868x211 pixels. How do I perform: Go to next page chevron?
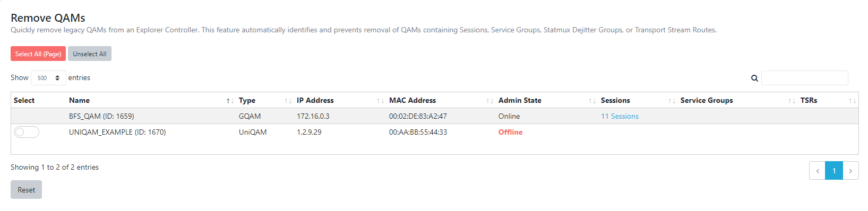tap(850, 171)
